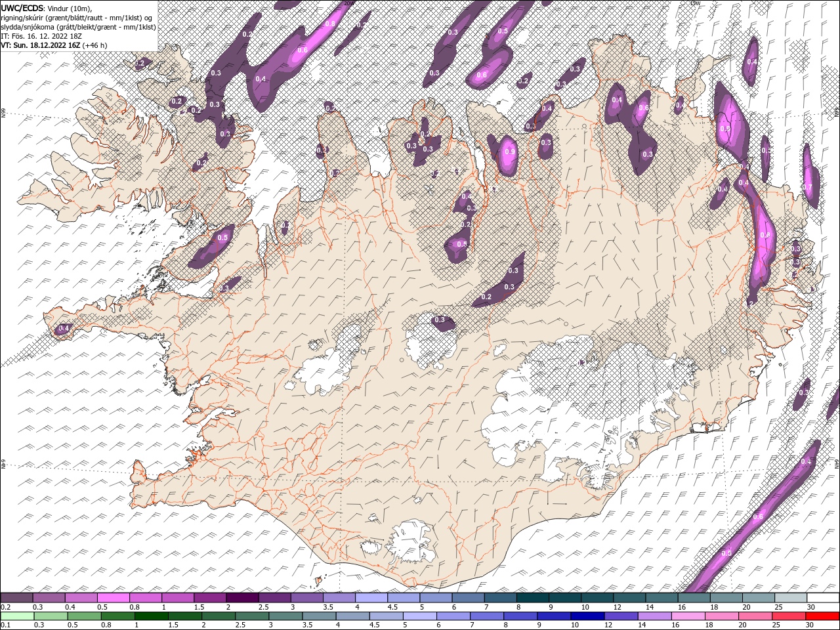Select the darkest green 1 mm rain legend swatch
This screenshot has width=840, height=630.
(x=151, y=616)
